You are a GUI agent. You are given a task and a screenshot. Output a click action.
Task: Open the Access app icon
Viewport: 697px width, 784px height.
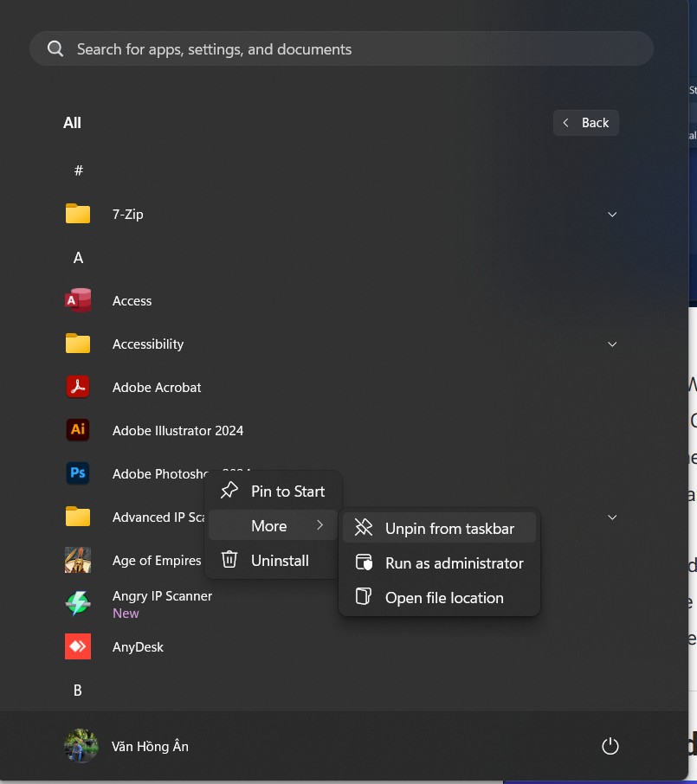78,301
